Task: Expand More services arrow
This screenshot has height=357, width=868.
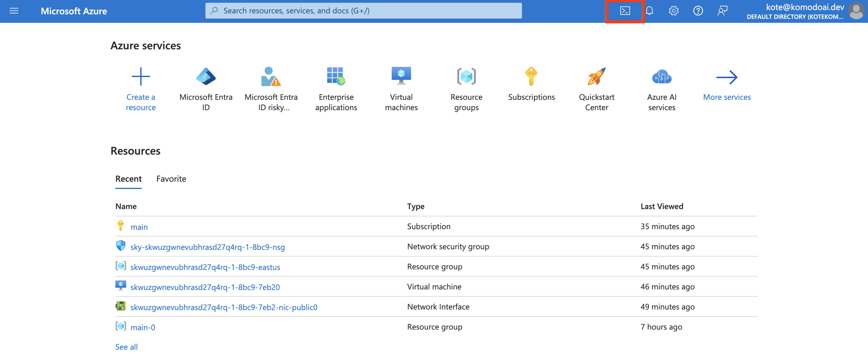Action: coord(726,77)
